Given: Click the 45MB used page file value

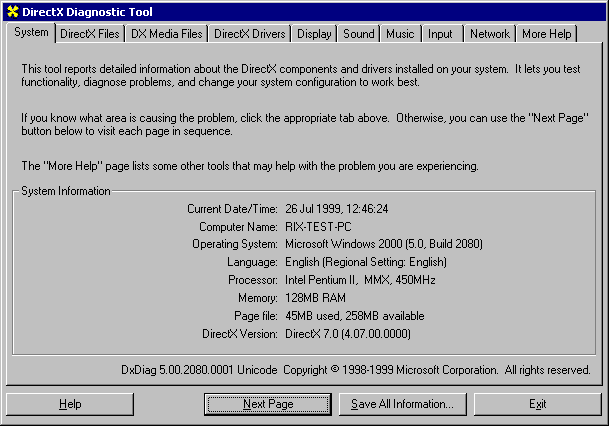Looking at the screenshot, I should 355,316.
